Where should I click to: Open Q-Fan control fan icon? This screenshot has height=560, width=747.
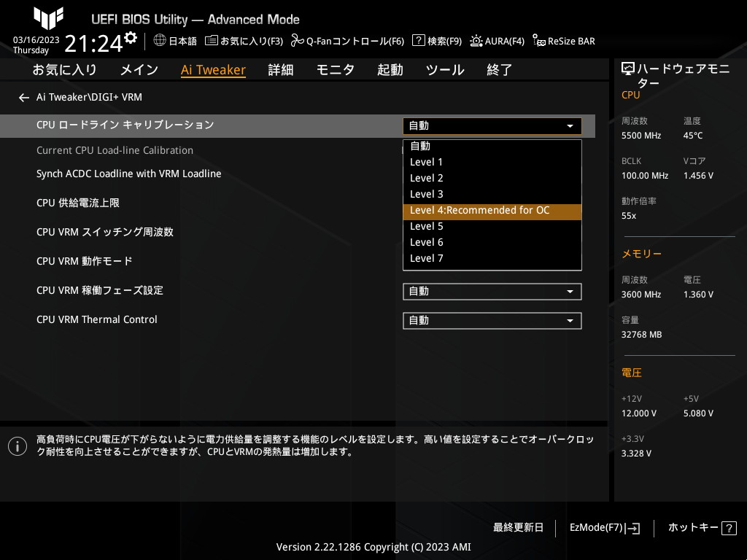[298, 41]
